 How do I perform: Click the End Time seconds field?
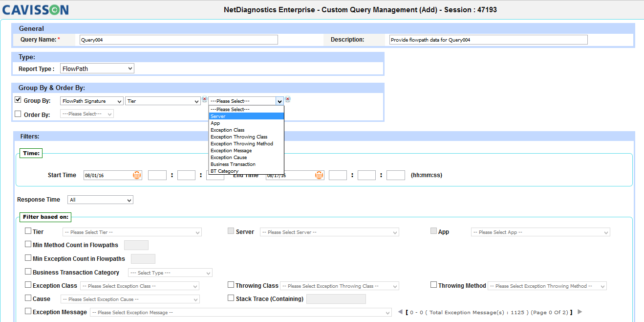coord(396,175)
